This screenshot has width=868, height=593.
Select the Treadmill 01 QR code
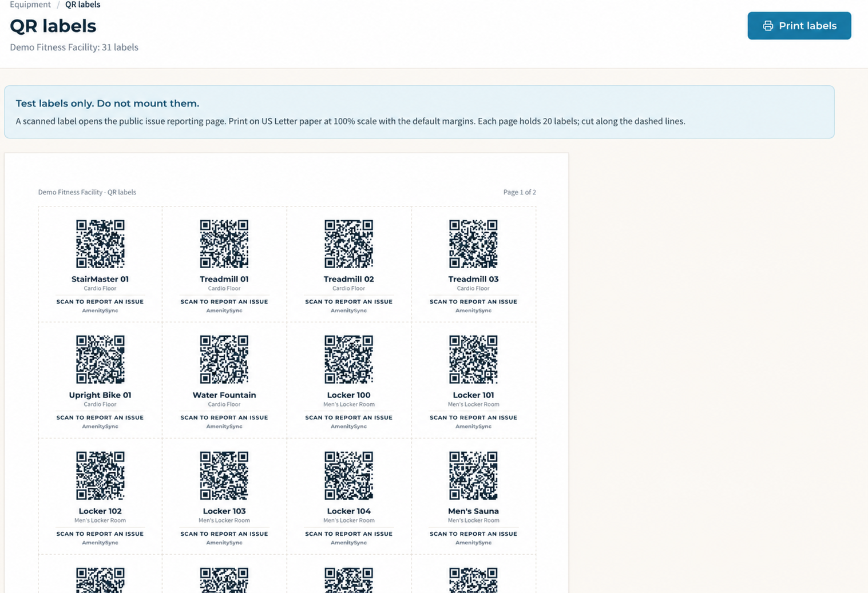[x=224, y=244]
